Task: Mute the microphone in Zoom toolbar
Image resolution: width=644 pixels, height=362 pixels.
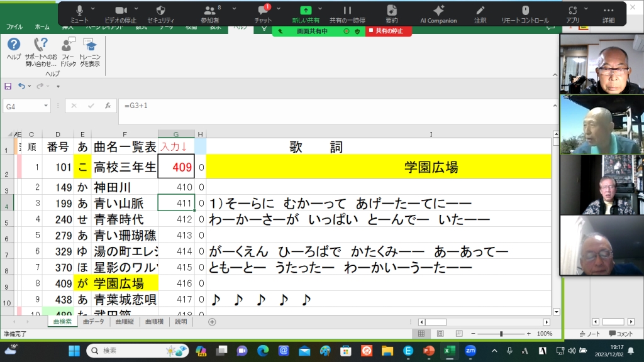Action: pyautogui.click(x=79, y=14)
